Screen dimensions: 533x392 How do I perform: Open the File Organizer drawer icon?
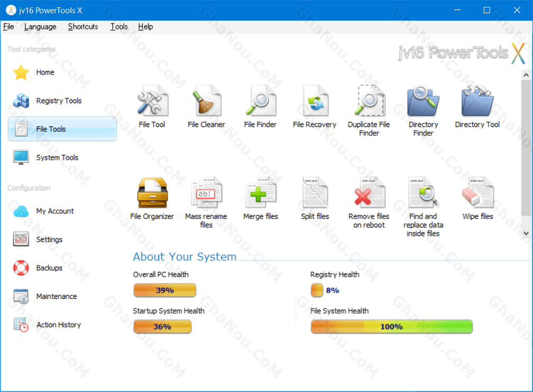click(152, 193)
